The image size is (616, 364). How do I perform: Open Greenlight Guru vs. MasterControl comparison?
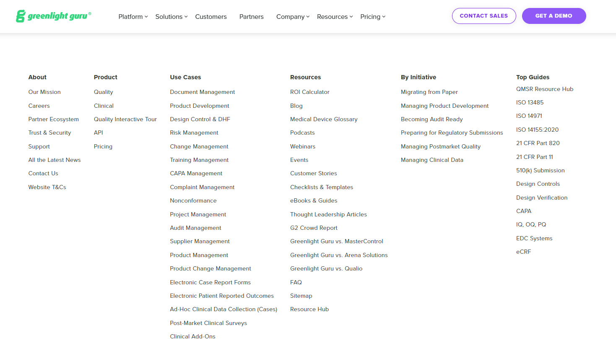coord(337,241)
